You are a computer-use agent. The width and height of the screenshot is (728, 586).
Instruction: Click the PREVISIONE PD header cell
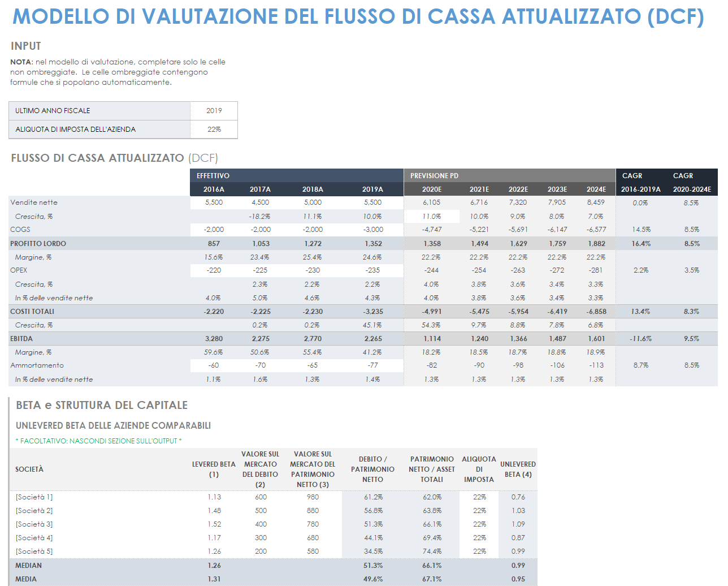510,176
